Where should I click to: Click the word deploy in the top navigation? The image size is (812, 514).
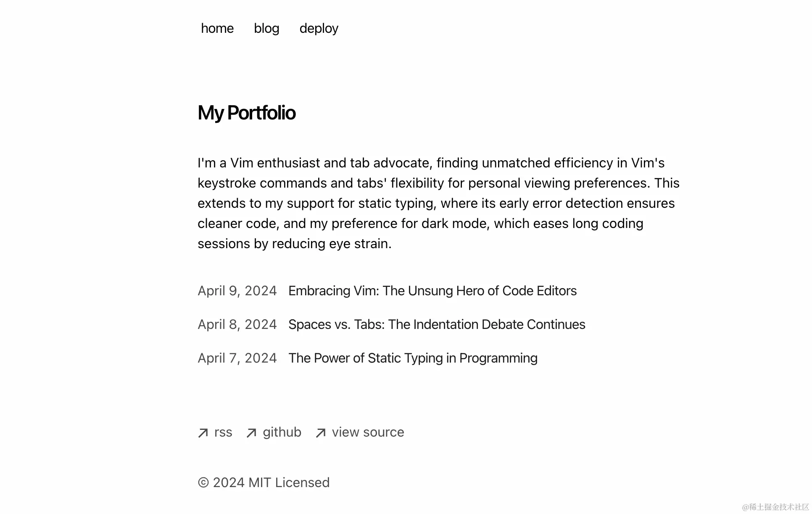[319, 28]
